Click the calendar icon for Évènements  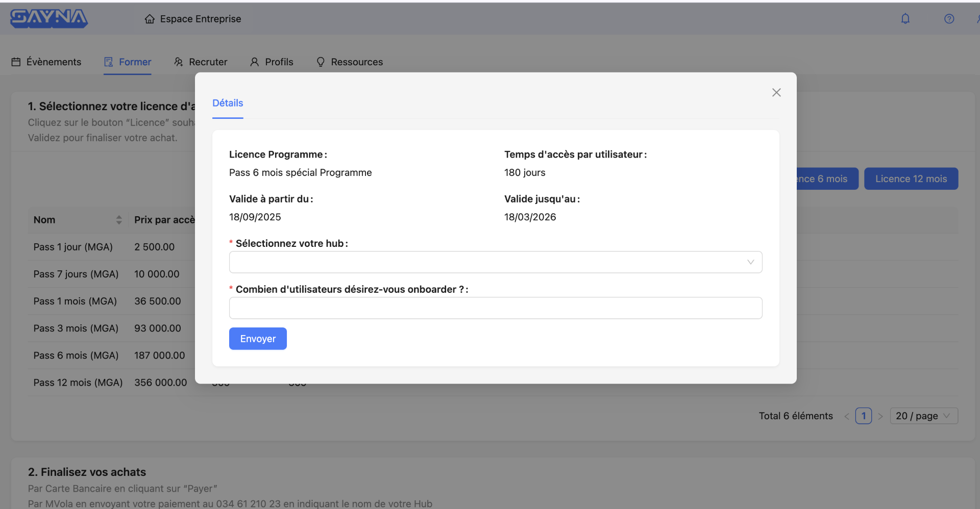tap(16, 62)
